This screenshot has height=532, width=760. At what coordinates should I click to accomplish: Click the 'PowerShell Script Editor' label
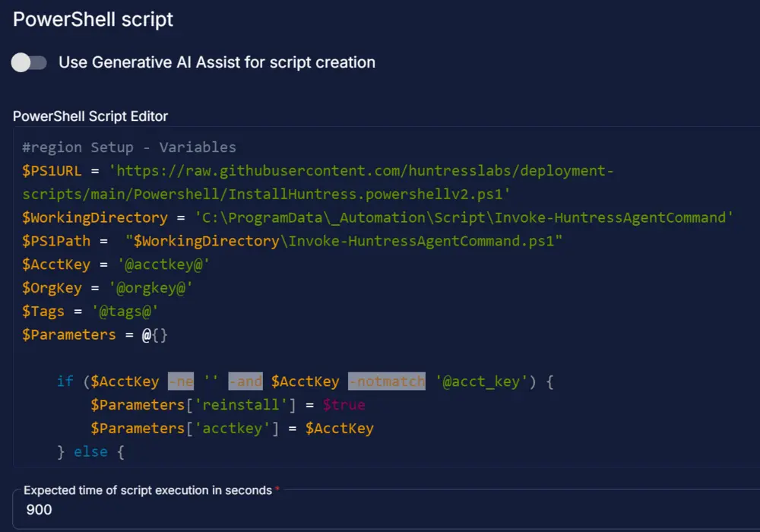pos(90,116)
